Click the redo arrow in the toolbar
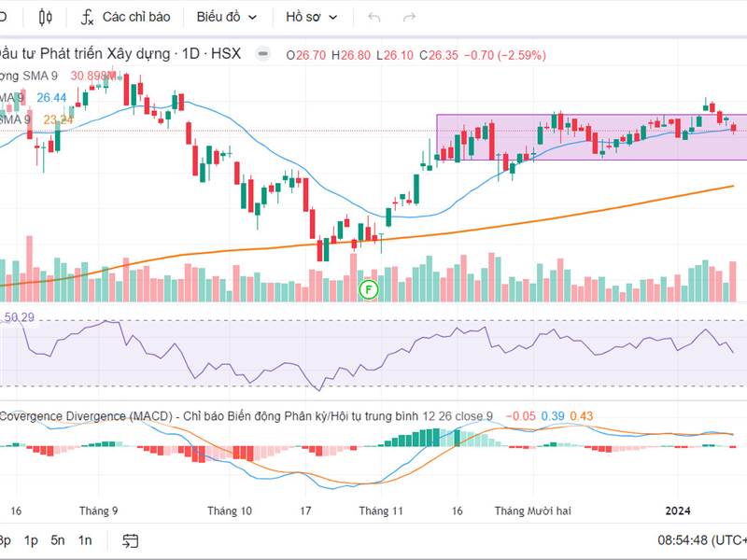This screenshot has height=560, width=747. click(x=408, y=17)
